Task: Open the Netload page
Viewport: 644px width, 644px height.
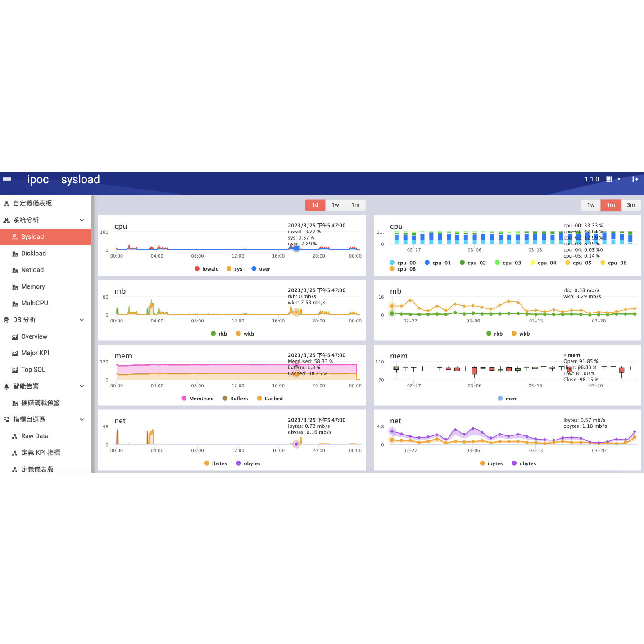Action: 32,270
